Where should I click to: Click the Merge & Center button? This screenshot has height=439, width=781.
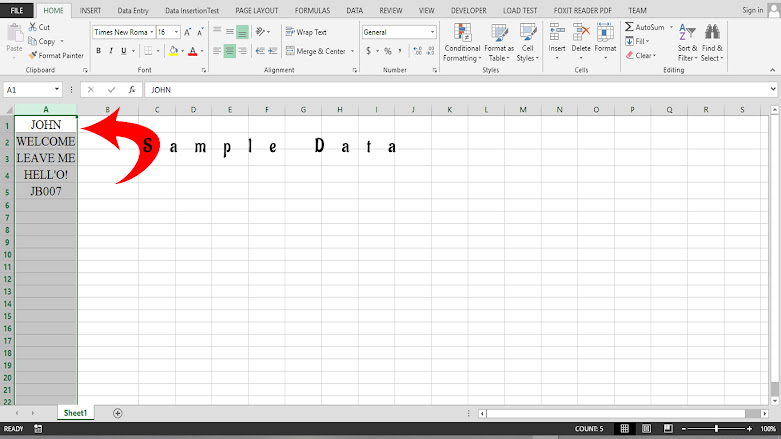[x=316, y=51]
